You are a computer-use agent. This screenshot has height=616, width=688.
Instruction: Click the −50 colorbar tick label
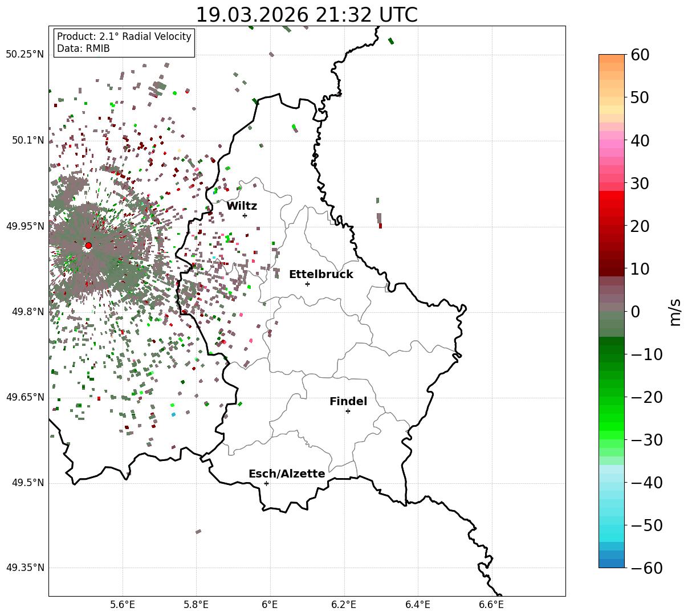[x=646, y=525]
